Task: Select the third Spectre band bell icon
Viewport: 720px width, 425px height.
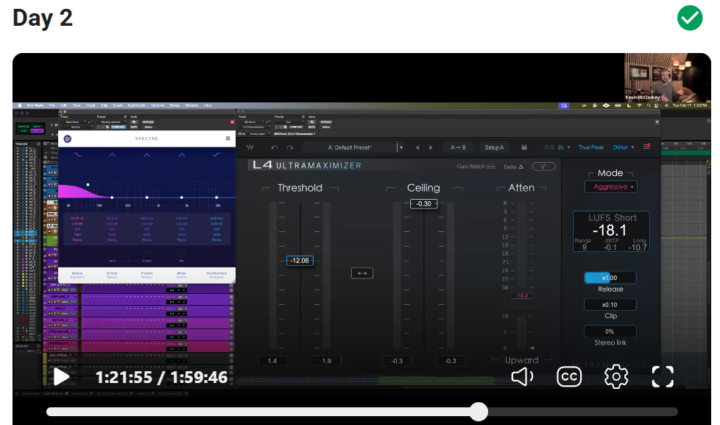Action: (x=147, y=155)
